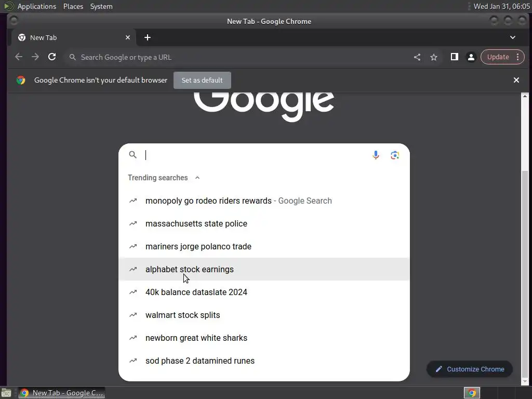
Task: Bookmark this tab with the star icon
Action: point(434,57)
